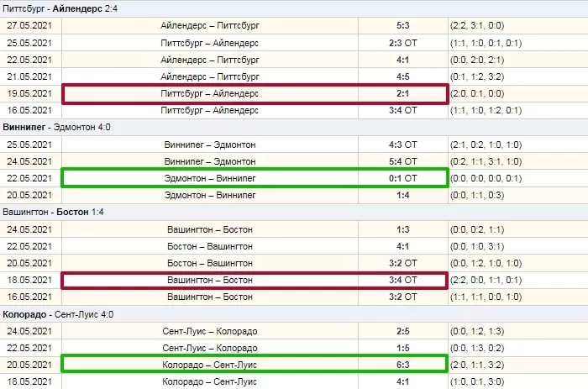Click Колорадо – Сент-Луис match scored 4:1
588x389 pixels.
point(210,382)
